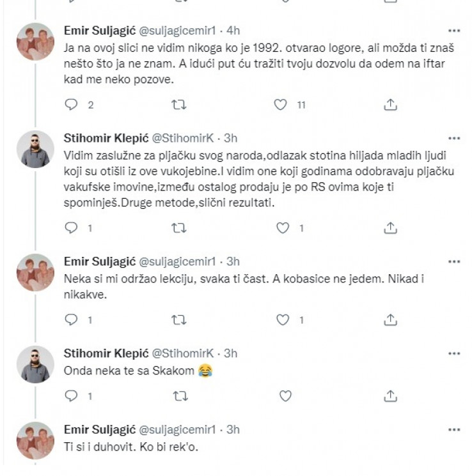Like Stihomir's tweet about vakufske imovine
The width and height of the screenshot is (472, 476).
point(282,227)
